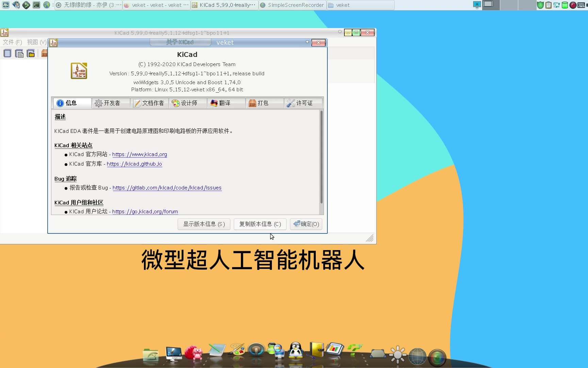
Task: Open the file manager folder in dock
Action: click(151, 355)
